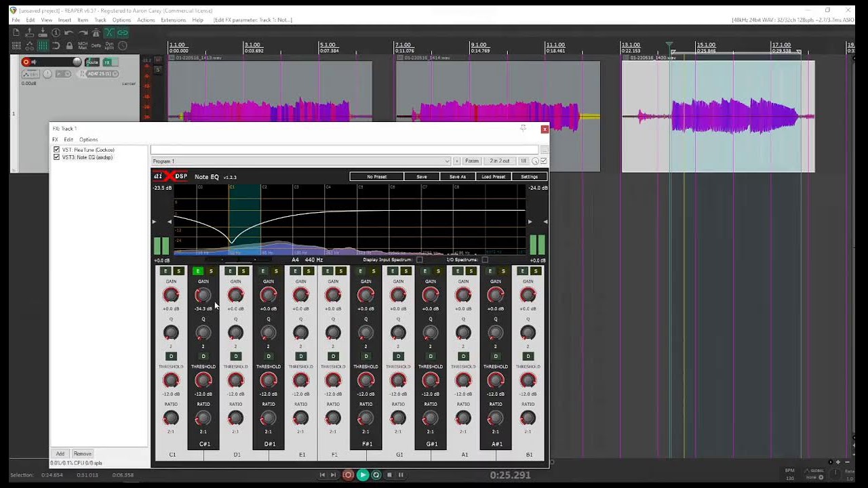Click the Track 1 volume fader knob
This screenshot has height=488, width=868.
pos(77,62)
